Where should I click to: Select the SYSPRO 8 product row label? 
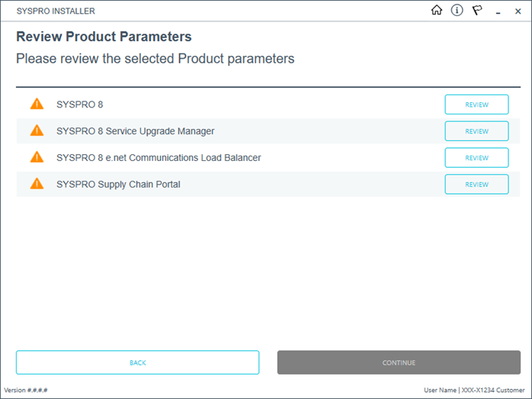click(80, 105)
